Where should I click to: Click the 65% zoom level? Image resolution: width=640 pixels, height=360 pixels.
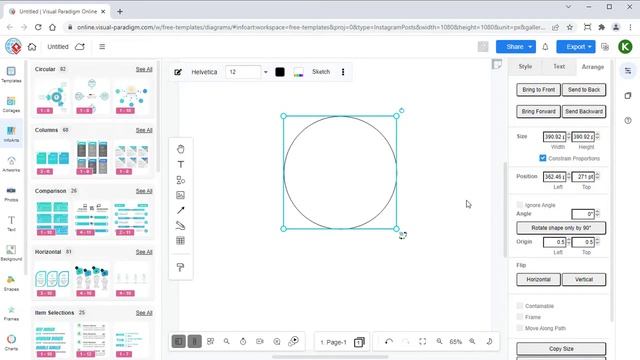456,342
